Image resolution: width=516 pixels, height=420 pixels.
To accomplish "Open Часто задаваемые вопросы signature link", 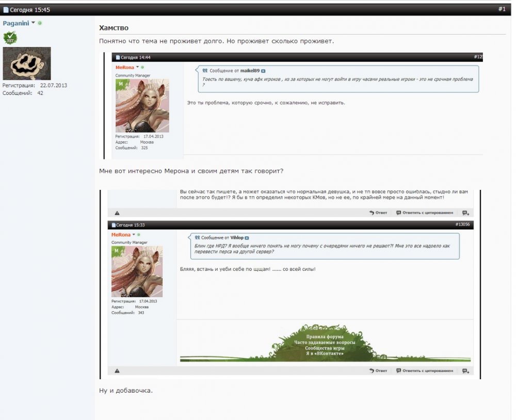I will tap(325, 342).
